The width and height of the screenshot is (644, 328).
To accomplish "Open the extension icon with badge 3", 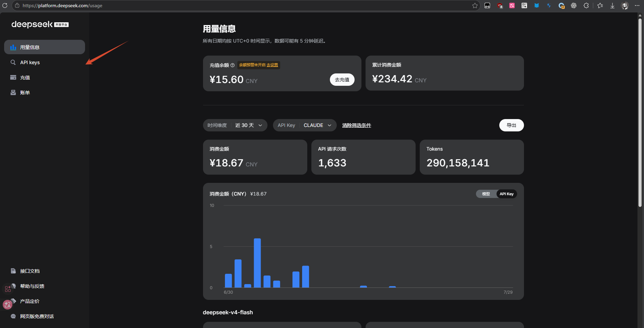I will (x=561, y=5).
